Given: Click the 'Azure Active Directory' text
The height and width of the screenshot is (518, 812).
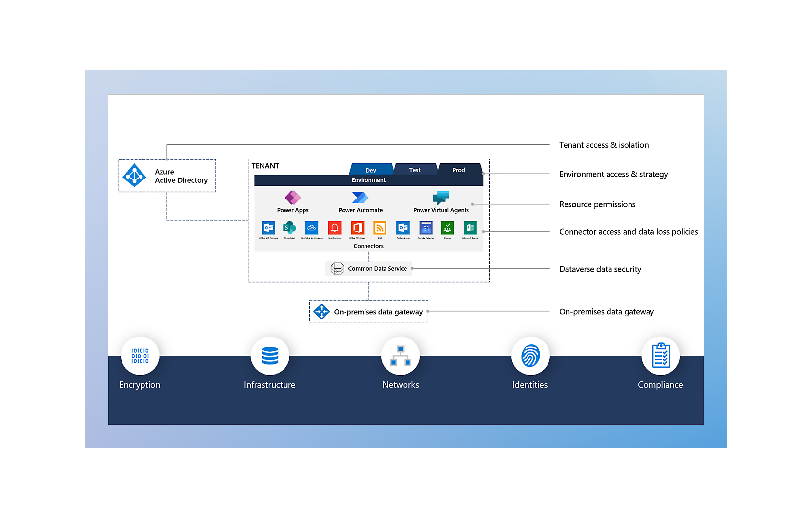Looking at the screenshot, I should tap(181, 176).
